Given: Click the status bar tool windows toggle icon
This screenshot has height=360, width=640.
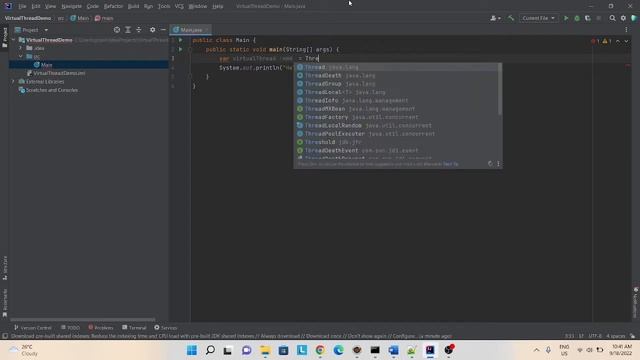Looking at the screenshot, I should [5, 336].
